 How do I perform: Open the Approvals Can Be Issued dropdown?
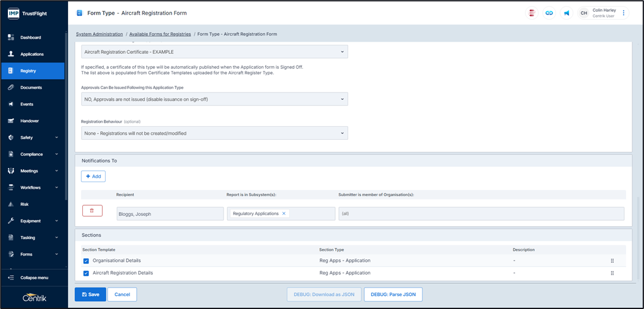pyautogui.click(x=214, y=99)
